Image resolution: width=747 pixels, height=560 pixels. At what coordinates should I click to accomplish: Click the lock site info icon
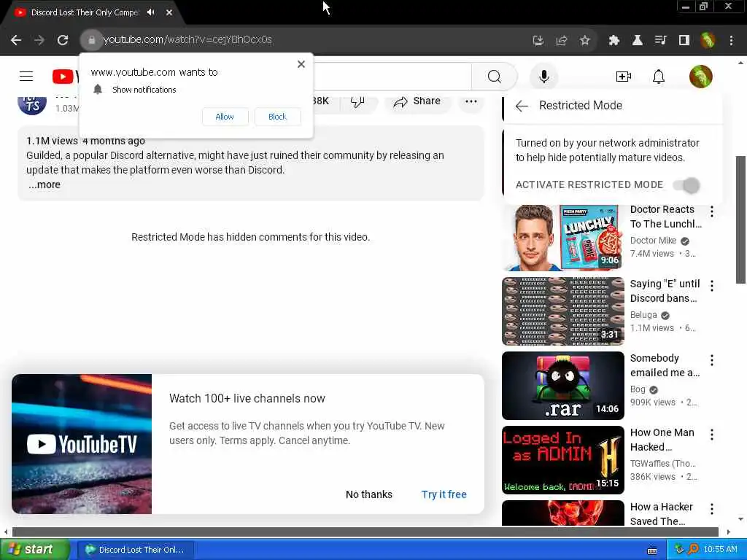click(91, 40)
